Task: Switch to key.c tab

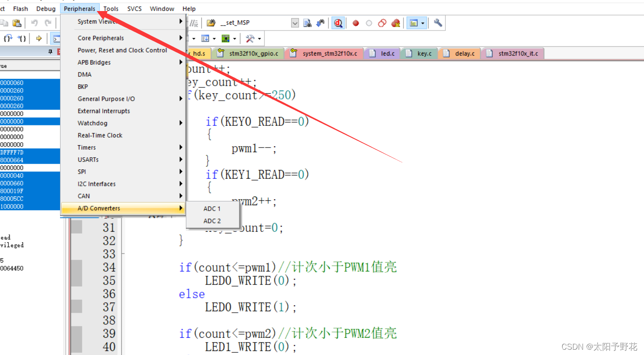Action: tap(419, 53)
